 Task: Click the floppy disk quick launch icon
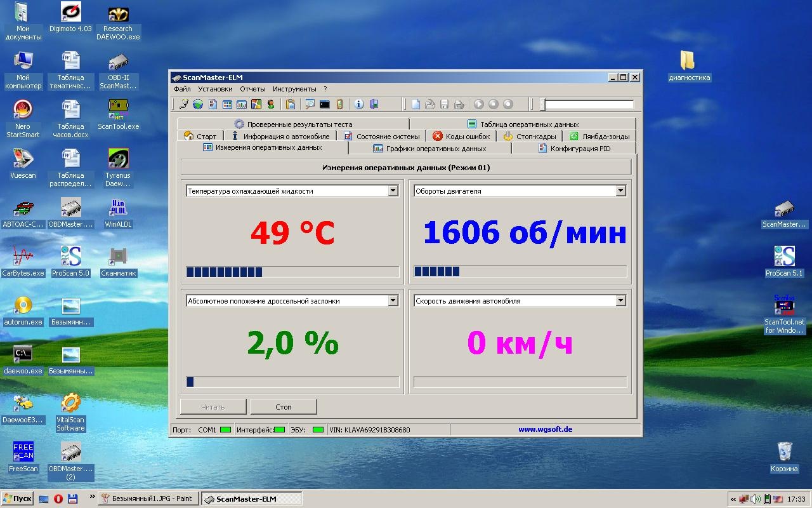click(x=72, y=498)
